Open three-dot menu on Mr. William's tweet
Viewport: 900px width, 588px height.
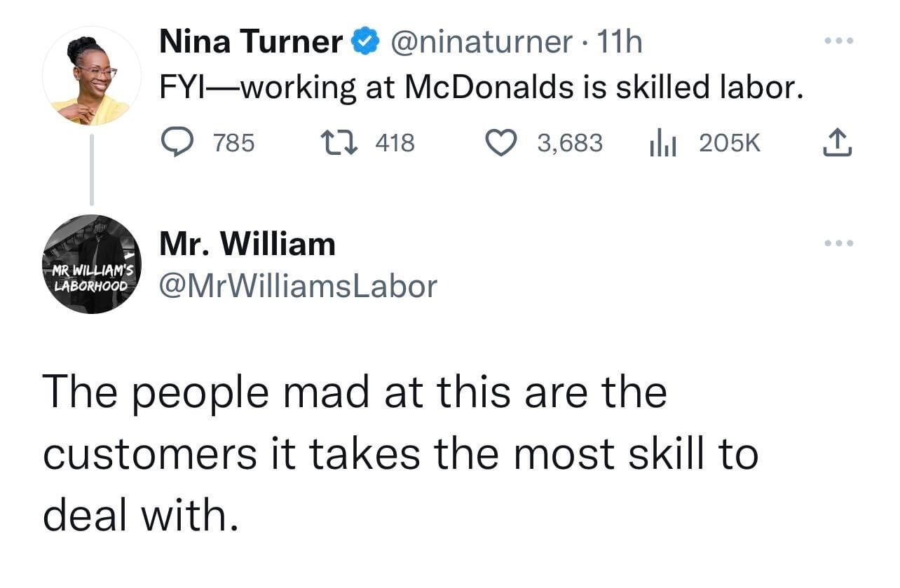pyautogui.click(x=838, y=243)
